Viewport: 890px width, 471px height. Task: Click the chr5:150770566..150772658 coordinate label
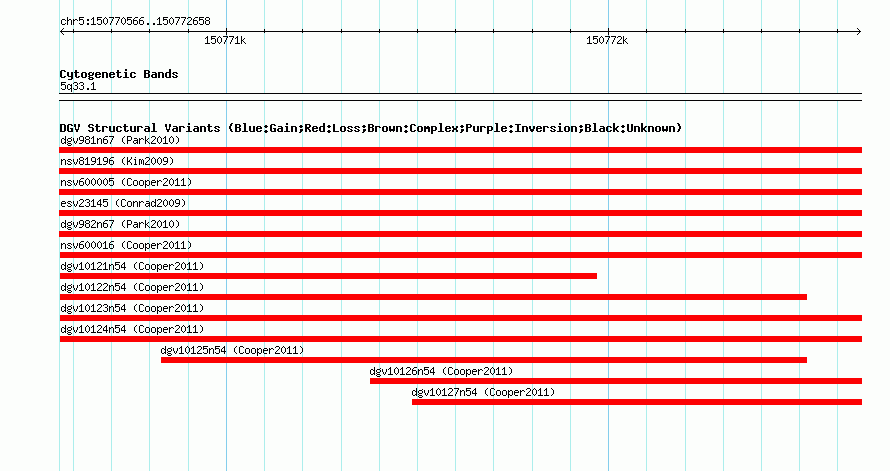[135, 21]
